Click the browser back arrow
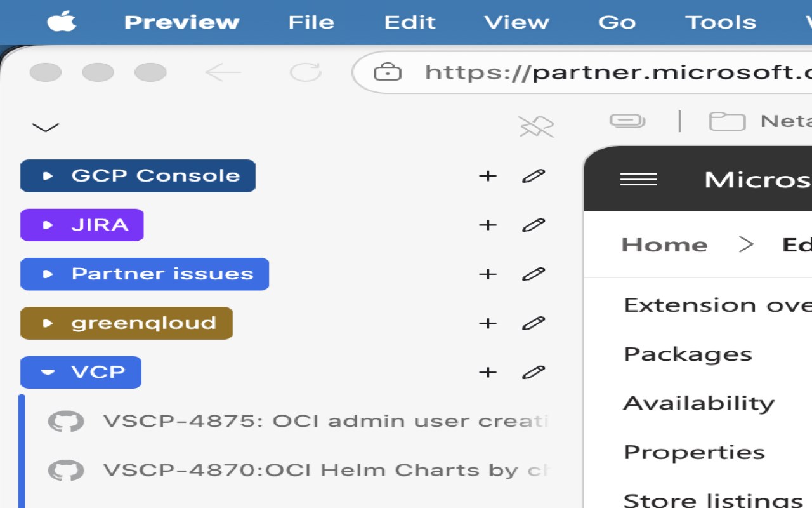Image resolution: width=812 pixels, height=508 pixels. 223,72
